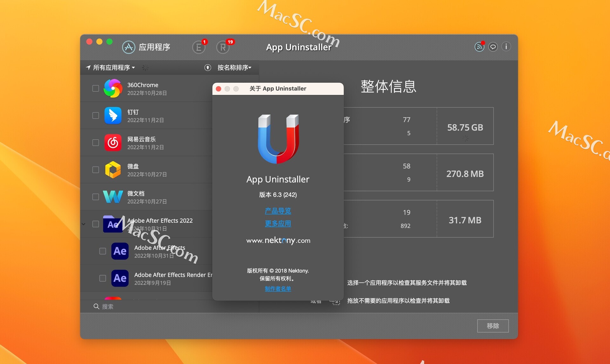Click 版本 6.3 (242) version text
The height and width of the screenshot is (364, 610).
point(278,195)
